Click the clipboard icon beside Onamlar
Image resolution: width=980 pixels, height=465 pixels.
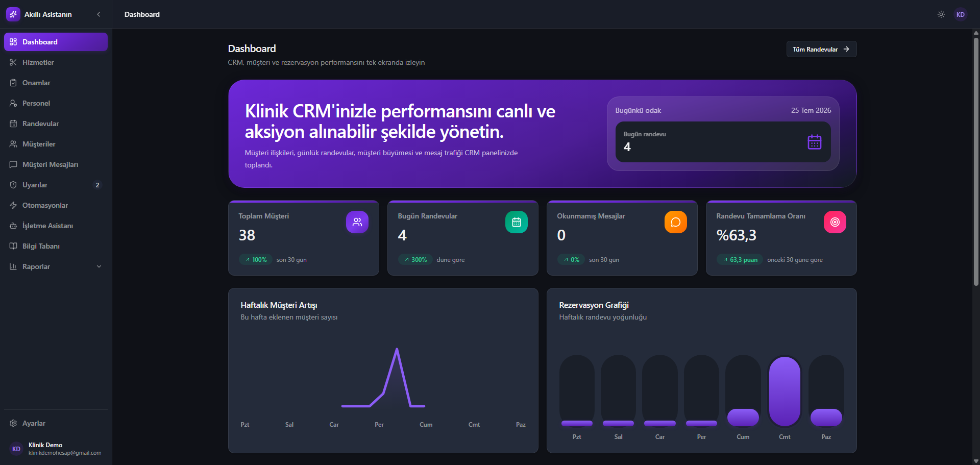pyautogui.click(x=13, y=83)
